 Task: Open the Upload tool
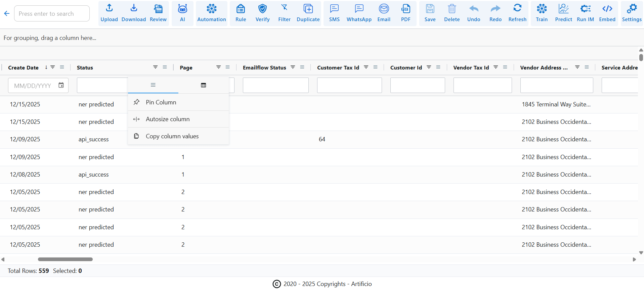pos(109,13)
